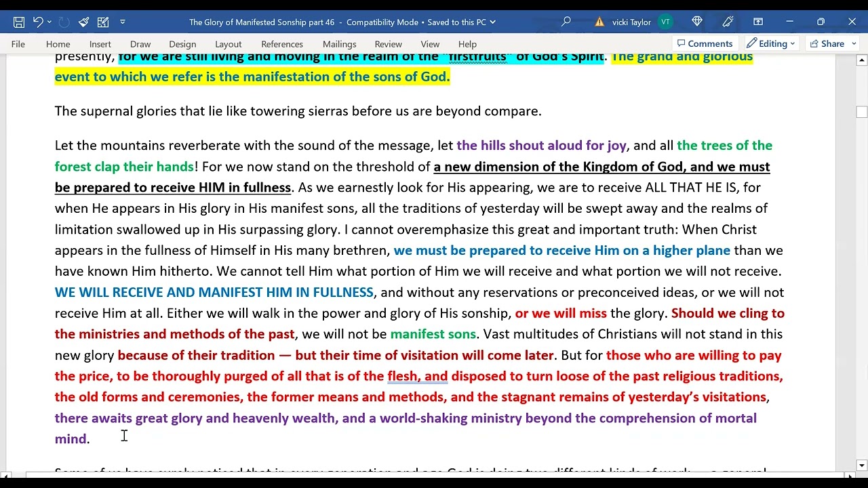Viewport: 868px width, 488px height.
Task: Click on "WE WILL RECEIVE AND MANIFEST HIM IN FULLNESS"
Action: [214, 293]
